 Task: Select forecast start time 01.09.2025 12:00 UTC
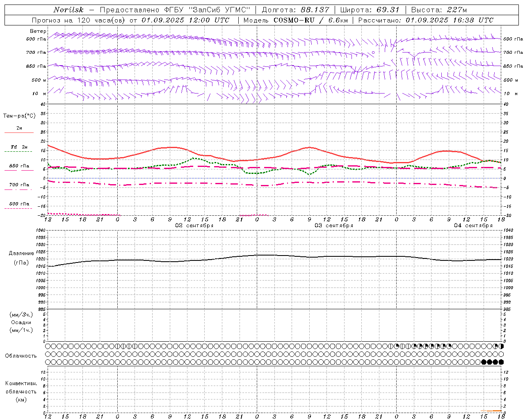[x=185, y=20]
